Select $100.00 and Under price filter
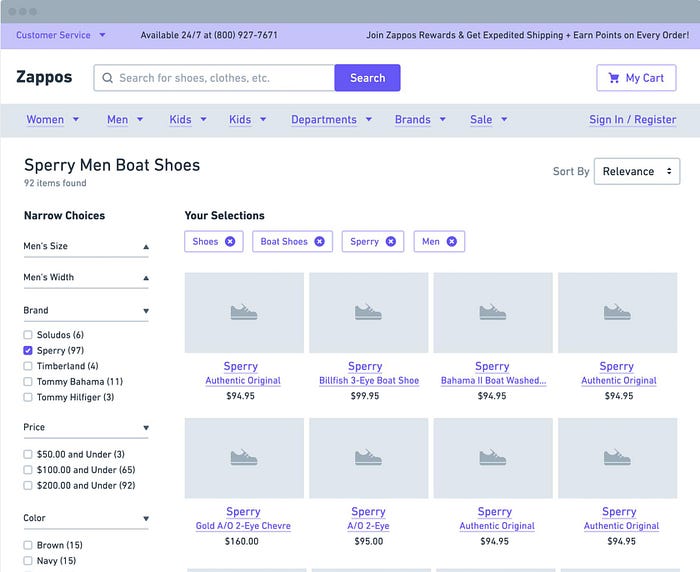The width and height of the screenshot is (700, 572). tap(28, 470)
